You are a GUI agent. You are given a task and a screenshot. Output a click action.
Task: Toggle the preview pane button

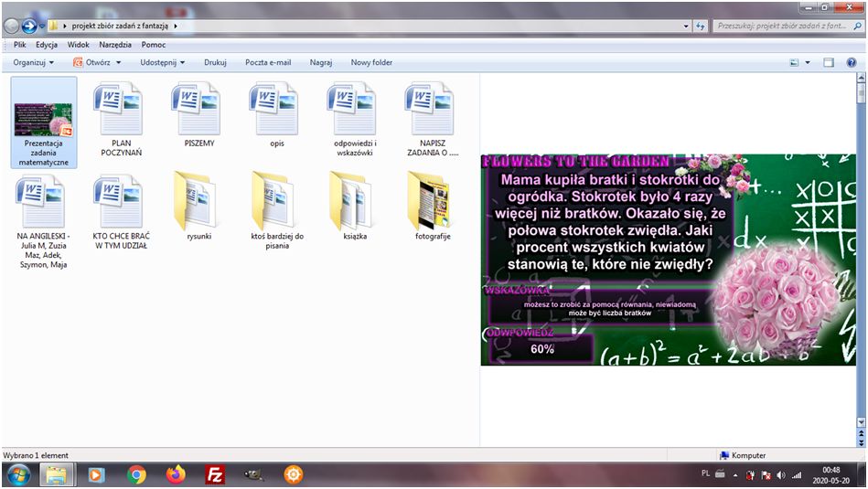pyautogui.click(x=828, y=63)
